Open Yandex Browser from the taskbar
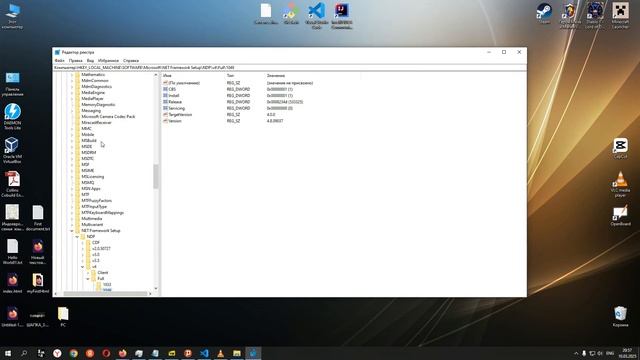The height and width of the screenshot is (360, 640). click(x=57, y=353)
